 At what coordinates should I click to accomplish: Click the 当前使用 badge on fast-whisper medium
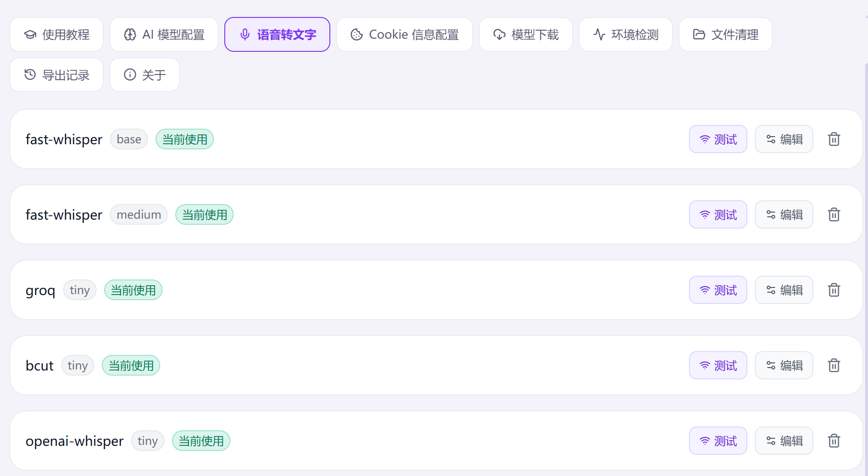coord(205,214)
